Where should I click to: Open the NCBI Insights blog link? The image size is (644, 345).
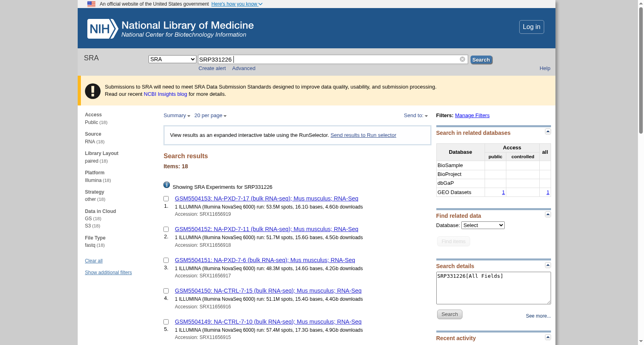point(165,94)
